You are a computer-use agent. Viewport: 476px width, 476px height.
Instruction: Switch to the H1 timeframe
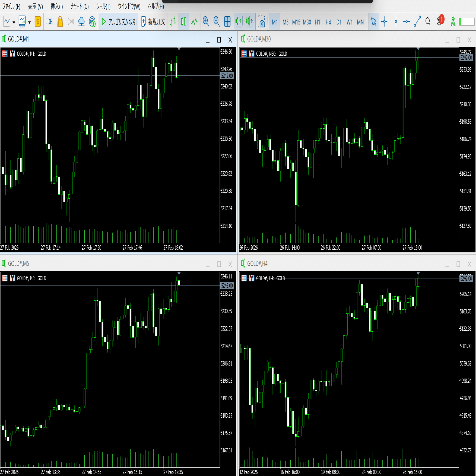click(318, 22)
